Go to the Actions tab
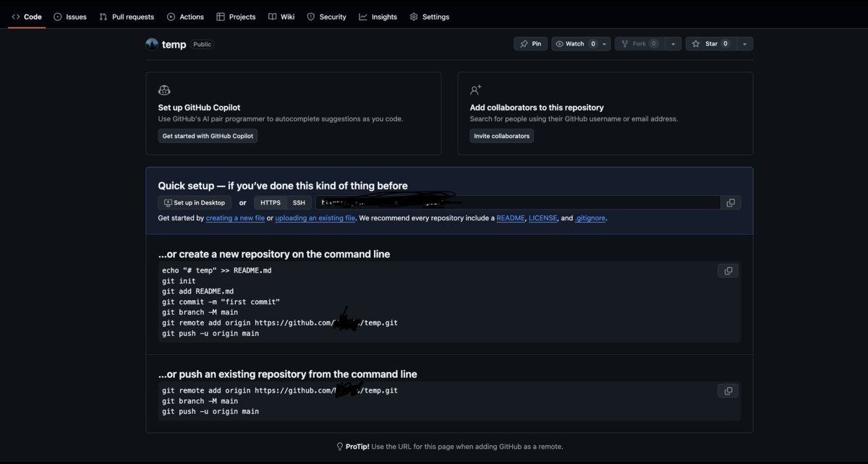The width and height of the screenshot is (868, 464). click(x=185, y=17)
